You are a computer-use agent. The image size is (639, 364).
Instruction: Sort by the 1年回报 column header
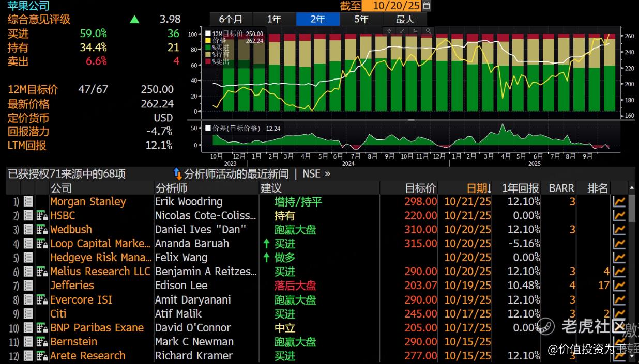(x=520, y=188)
